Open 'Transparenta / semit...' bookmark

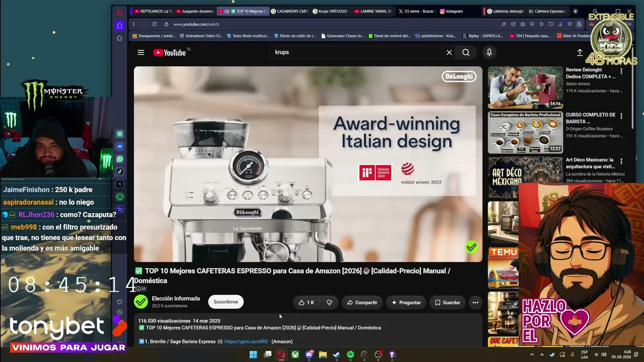click(153, 36)
